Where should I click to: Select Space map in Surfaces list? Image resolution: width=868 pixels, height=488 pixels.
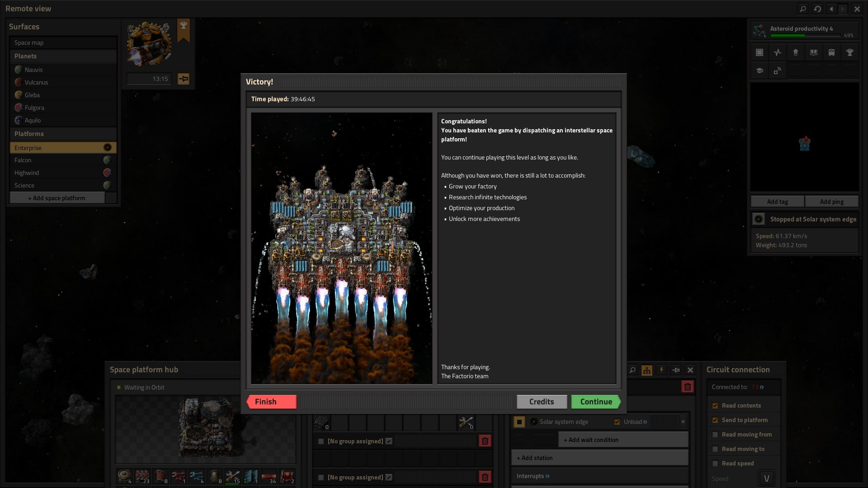tap(63, 42)
